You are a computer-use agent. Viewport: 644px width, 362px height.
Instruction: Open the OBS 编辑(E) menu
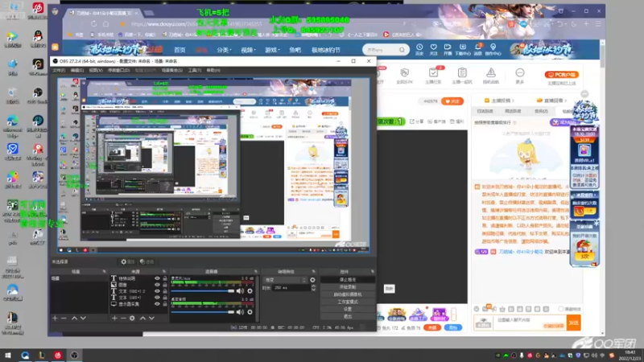click(77, 70)
